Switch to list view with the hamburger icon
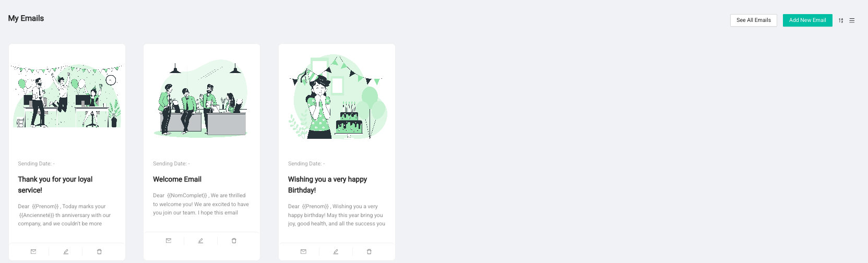This screenshot has height=263, width=868. (x=852, y=20)
